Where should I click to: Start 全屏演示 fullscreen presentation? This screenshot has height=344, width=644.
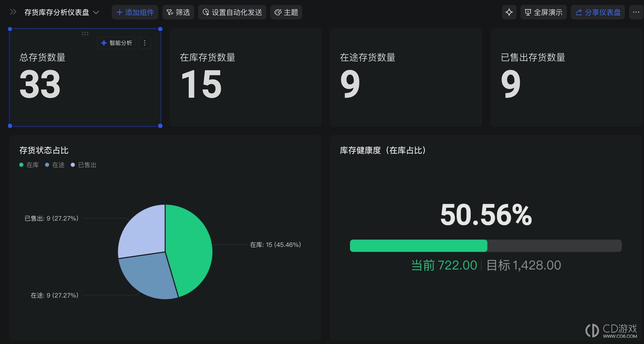543,12
